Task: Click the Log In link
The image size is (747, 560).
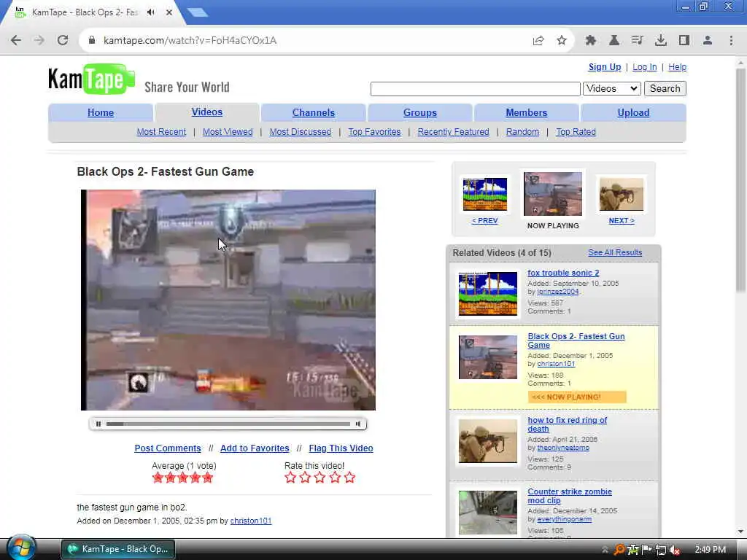Action: (645, 67)
